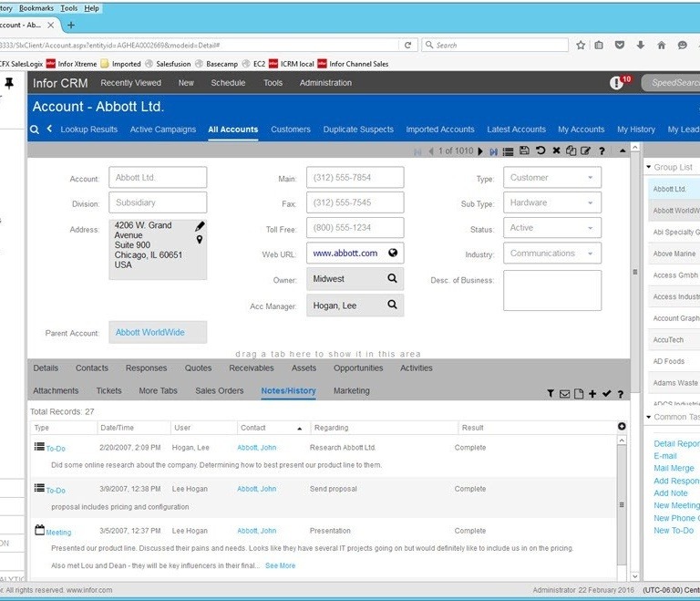Open the Firefox Bookmarks menu
This screenshot has width=700, height=601.
click(36, 8)
